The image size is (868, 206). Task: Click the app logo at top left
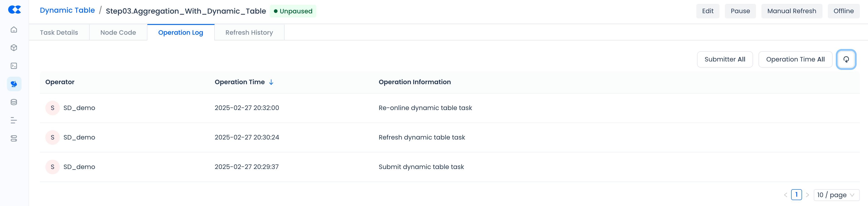pos(14,10)
